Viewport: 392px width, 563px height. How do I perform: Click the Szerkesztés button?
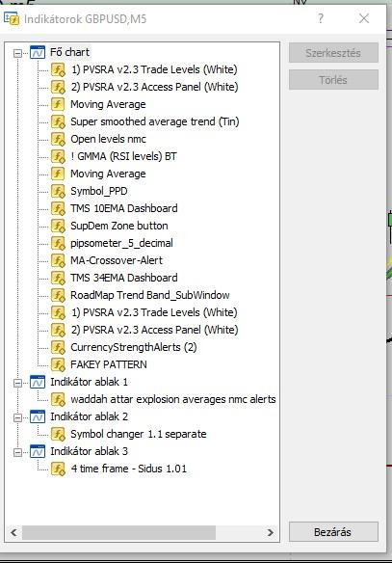coord(333,53)
